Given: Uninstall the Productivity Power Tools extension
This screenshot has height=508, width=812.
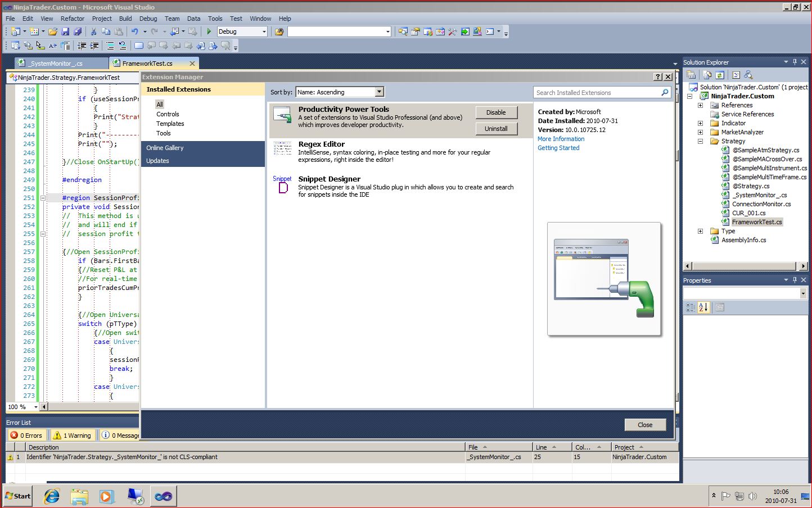Looking at the screenshot, I should [496, 129].
